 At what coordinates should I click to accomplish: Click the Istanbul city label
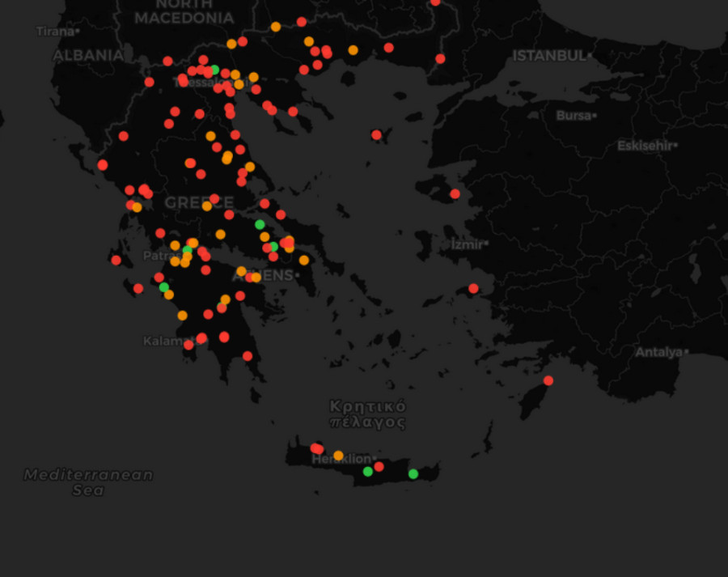[549, 56]
